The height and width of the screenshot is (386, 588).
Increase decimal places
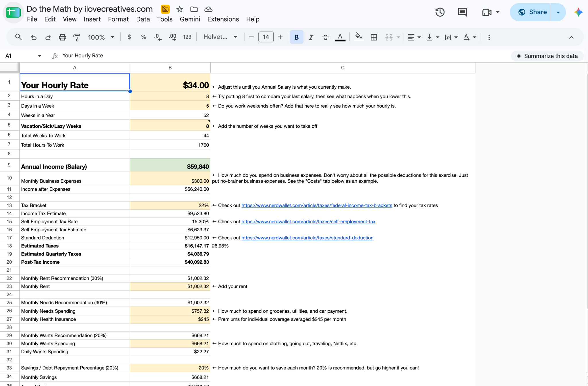(x=172, y=37)
